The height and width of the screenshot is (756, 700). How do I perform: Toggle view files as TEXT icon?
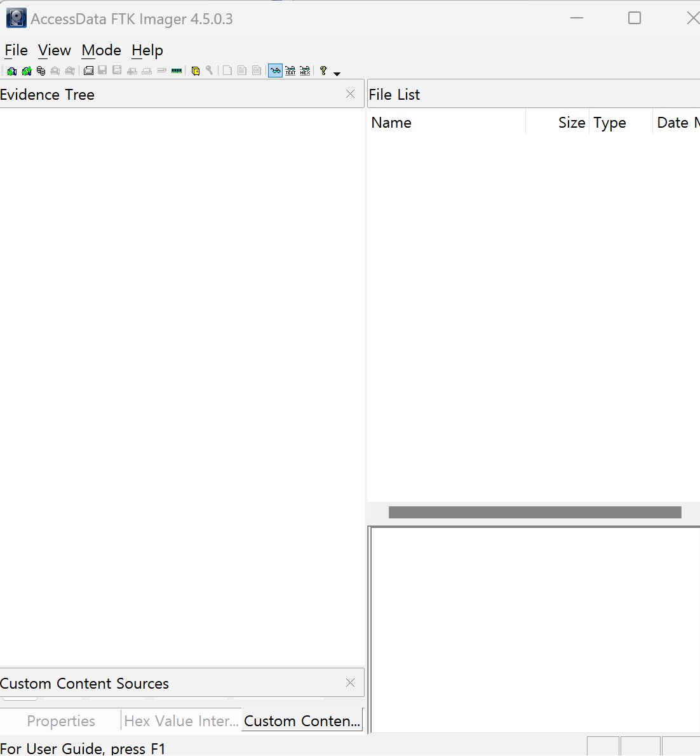(290, 71)
